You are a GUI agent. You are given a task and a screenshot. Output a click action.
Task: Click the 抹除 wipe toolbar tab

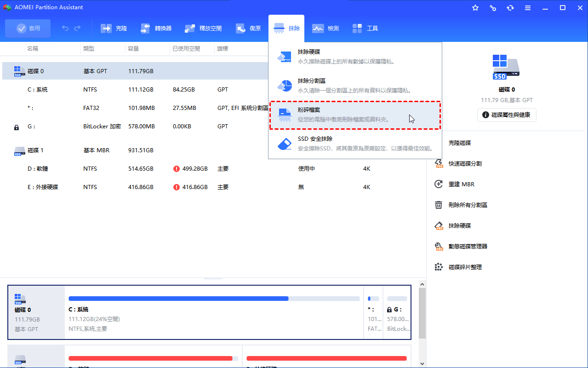(x=287, y=29)
